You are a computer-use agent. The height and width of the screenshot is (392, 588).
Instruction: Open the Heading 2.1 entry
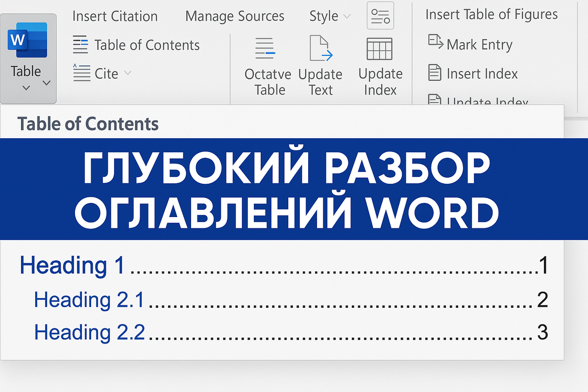90,299
